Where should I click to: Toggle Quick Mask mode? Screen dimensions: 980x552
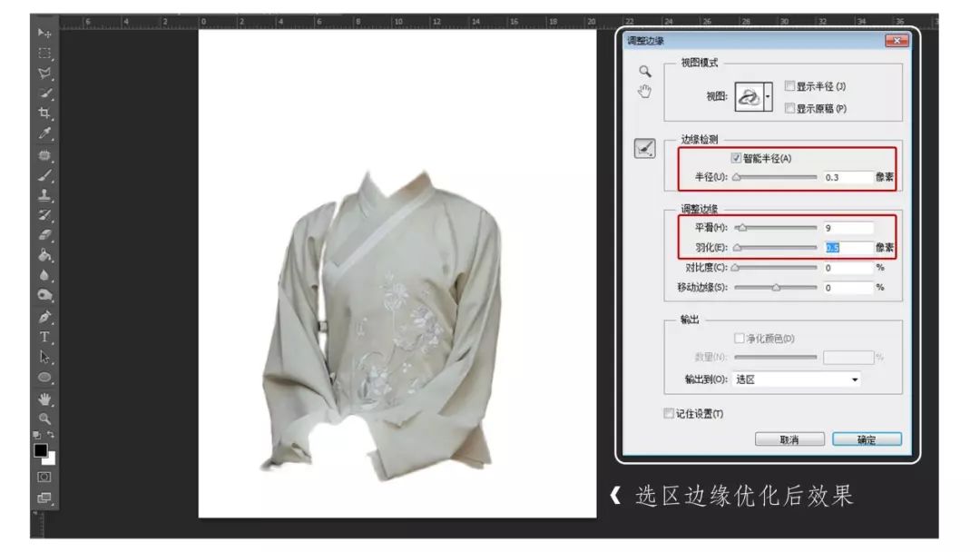[x=44, y=477]
